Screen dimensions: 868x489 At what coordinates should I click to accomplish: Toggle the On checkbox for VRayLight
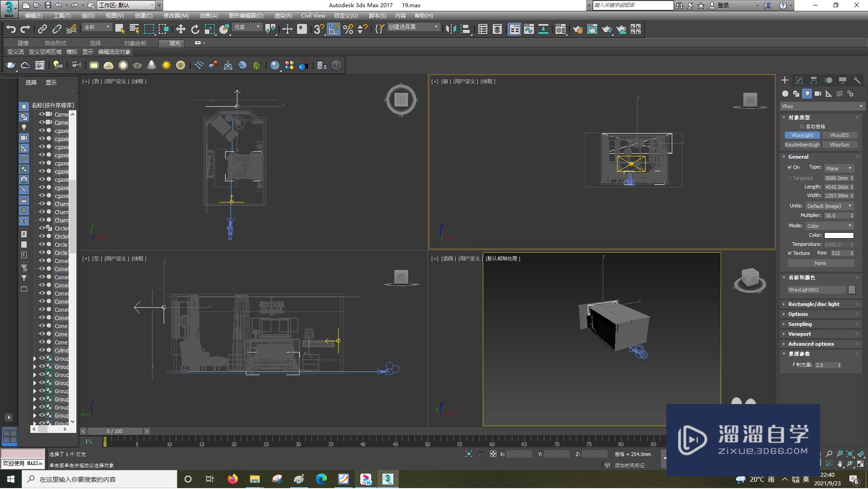point(789,167)
